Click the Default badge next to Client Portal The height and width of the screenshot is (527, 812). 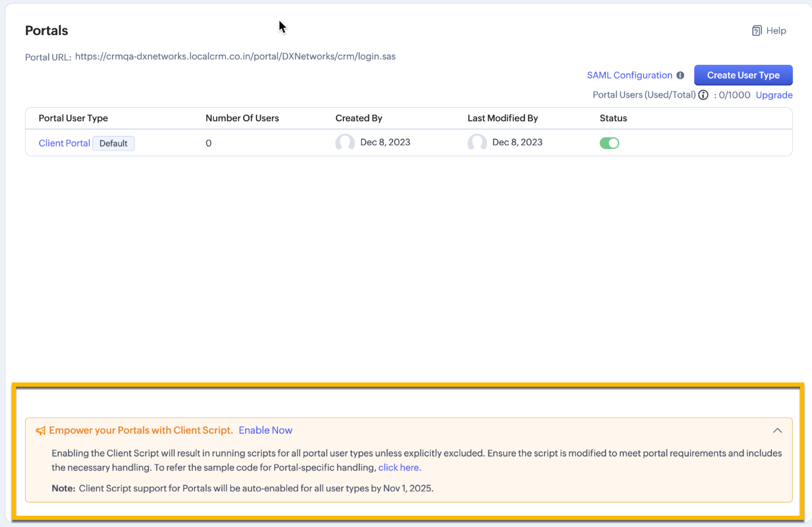(x=114, y=143)
